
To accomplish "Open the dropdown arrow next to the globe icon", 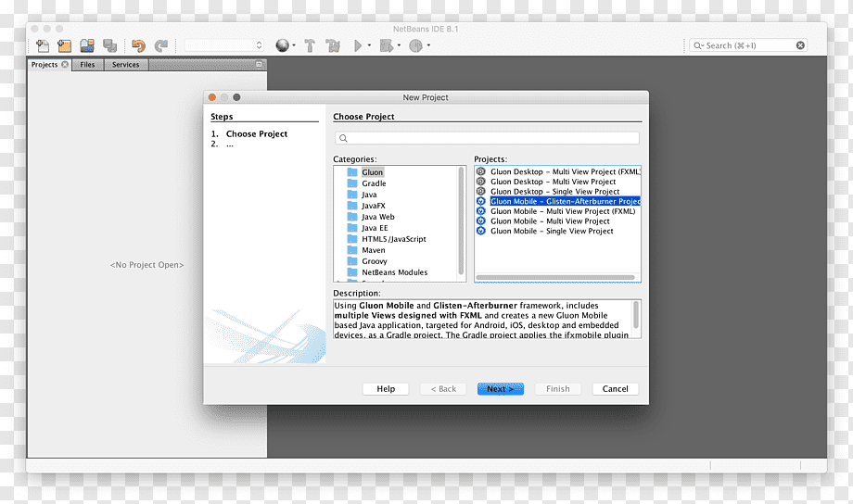I will 294,45.
